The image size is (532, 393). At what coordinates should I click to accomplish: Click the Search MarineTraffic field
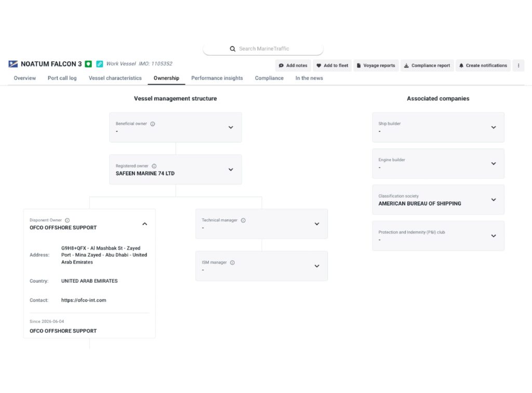click(263, 48)
